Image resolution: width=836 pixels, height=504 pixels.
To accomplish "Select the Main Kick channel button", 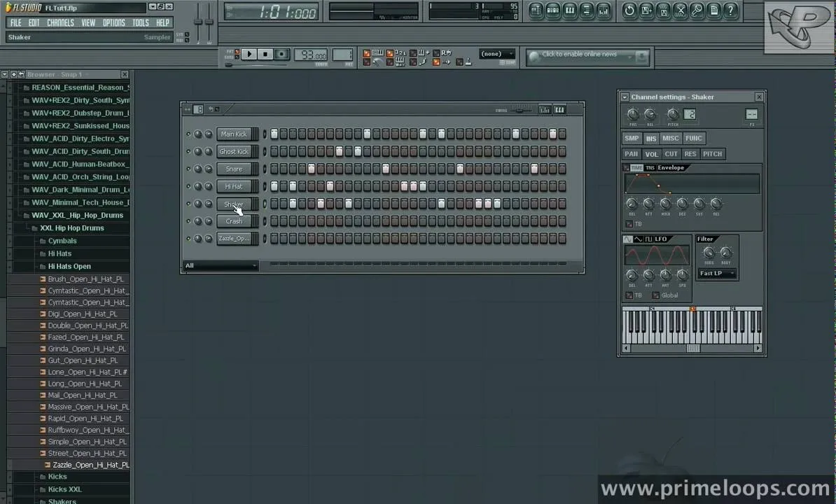I will click(234, 134).
